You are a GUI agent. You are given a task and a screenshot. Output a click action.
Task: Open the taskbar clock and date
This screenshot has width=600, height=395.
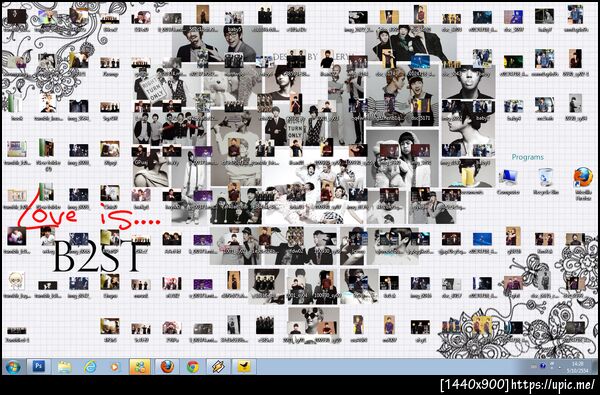tap(577, 367)
